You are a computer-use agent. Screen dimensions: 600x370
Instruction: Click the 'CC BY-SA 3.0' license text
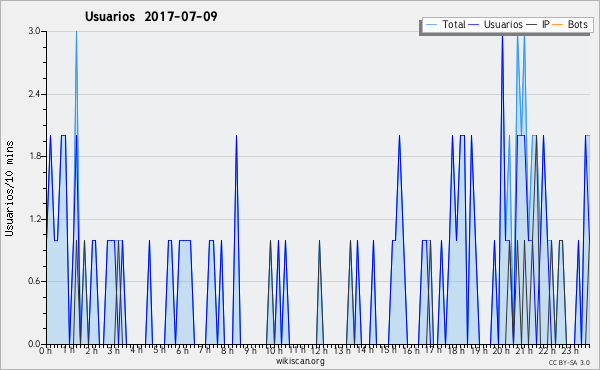(569, 363)
